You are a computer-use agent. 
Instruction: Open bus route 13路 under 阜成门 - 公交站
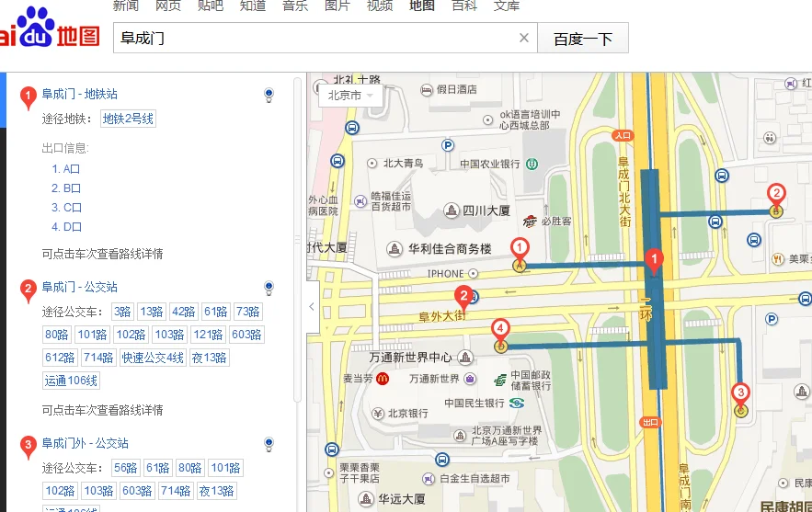[x=152, y=312]
